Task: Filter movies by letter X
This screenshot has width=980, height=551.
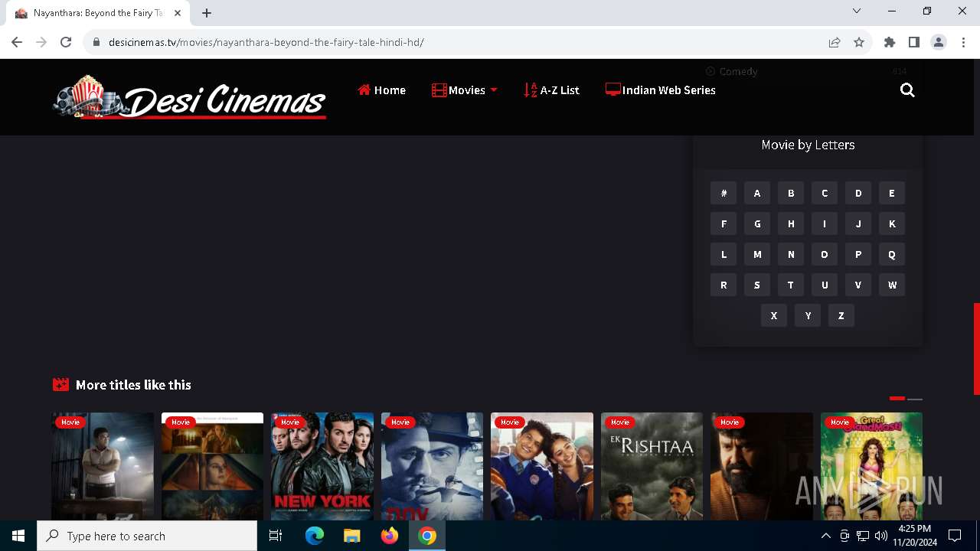Action: (774, 316)
